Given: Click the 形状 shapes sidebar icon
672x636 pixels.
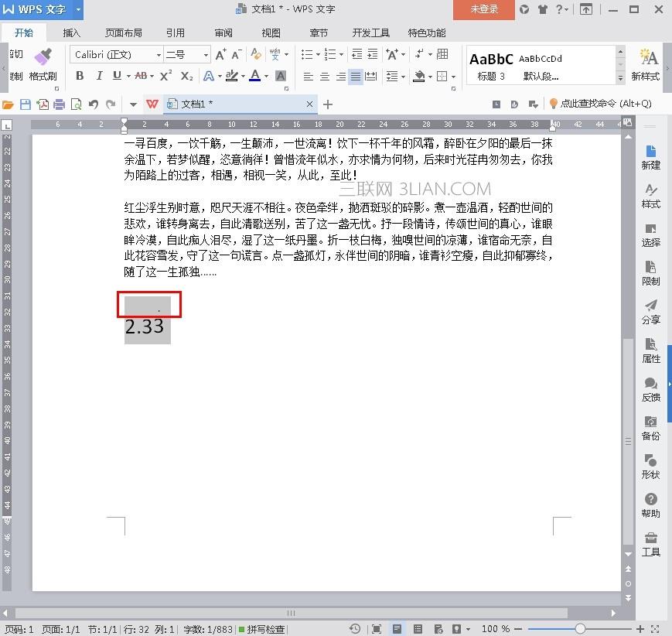Looking at the screenshot, I should 650,466.
